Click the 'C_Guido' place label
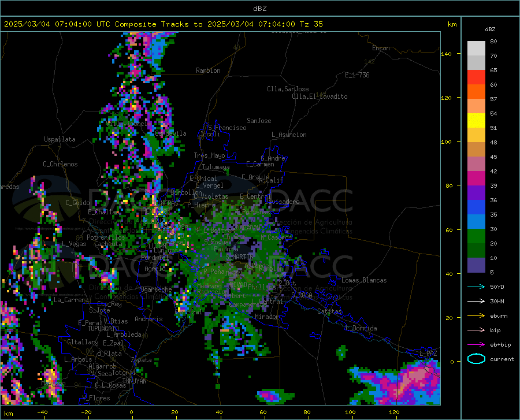 pyautogui.click(x=77, y=203)
